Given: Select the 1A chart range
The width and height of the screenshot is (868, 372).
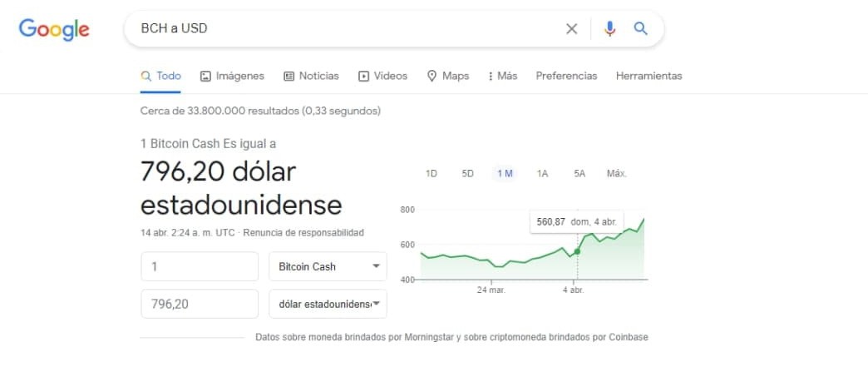Looking at the screenshot, I should pos(542,174).
